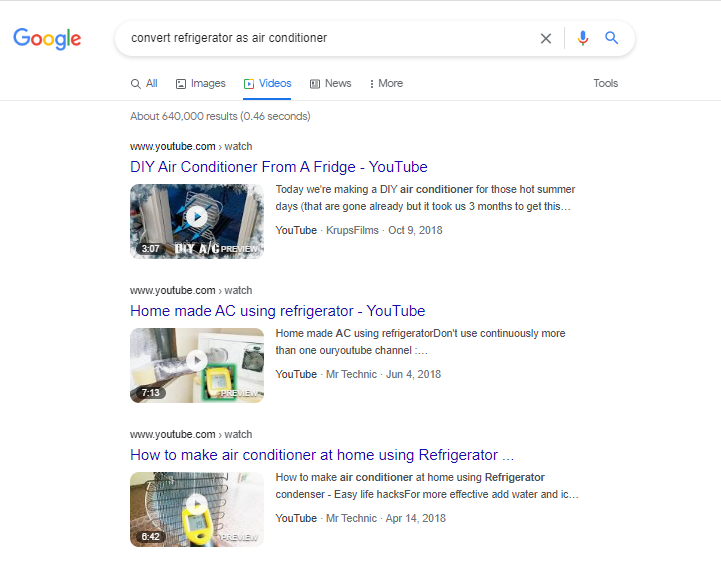Click the youtube.com URL above the DIY result

point(191,146)
